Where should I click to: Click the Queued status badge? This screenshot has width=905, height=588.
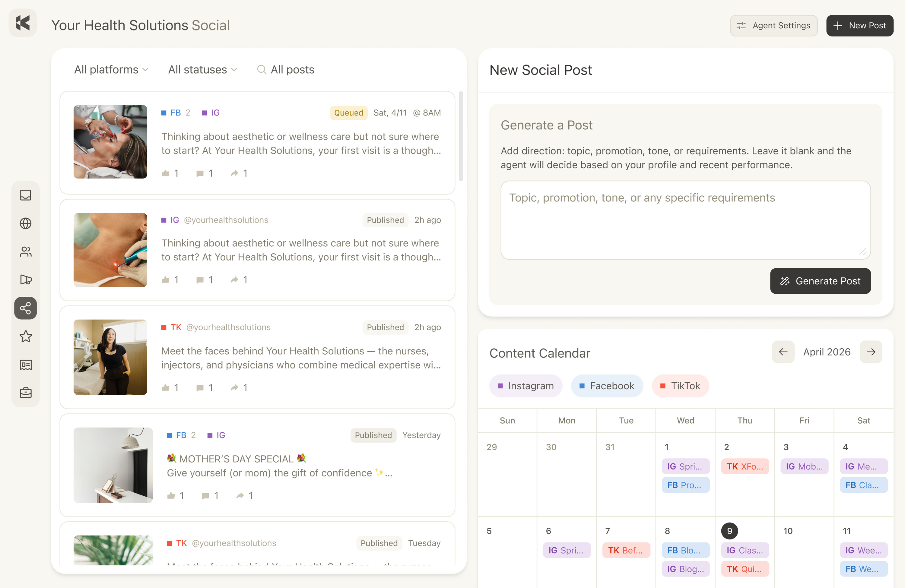(348, 113)
